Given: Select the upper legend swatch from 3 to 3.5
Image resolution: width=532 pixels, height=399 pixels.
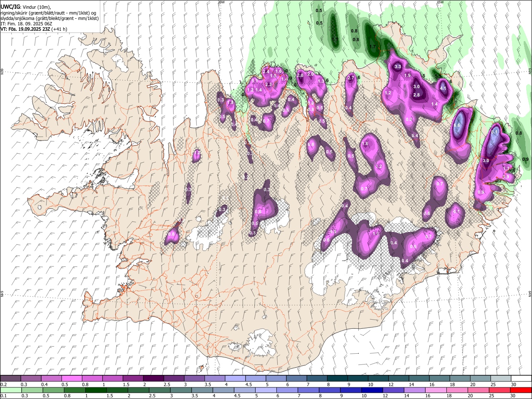Looking at the screenshot, I should (x=194, y=378).
